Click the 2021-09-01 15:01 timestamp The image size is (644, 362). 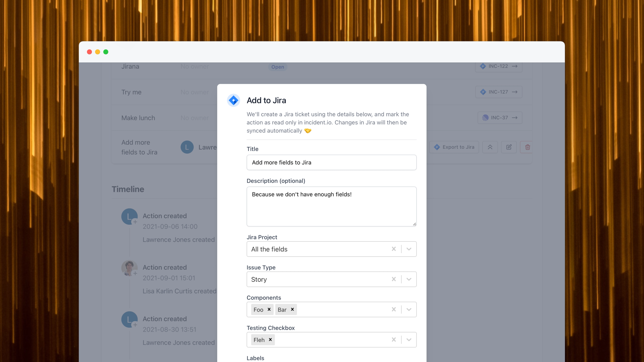click(169, 278)
